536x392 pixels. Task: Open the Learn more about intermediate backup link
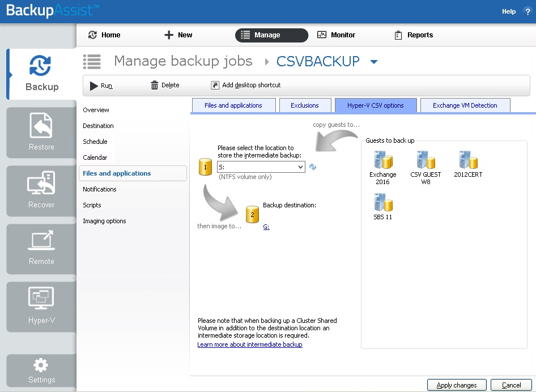tap(250, 344)
